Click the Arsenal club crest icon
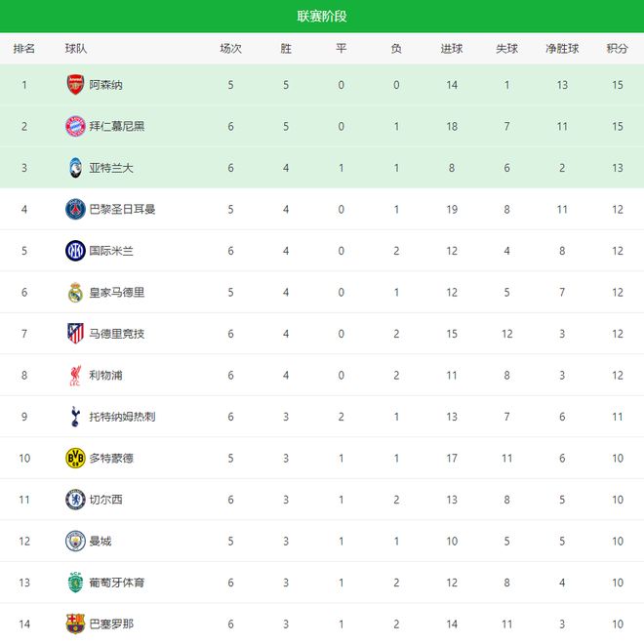 coord(75,85)
